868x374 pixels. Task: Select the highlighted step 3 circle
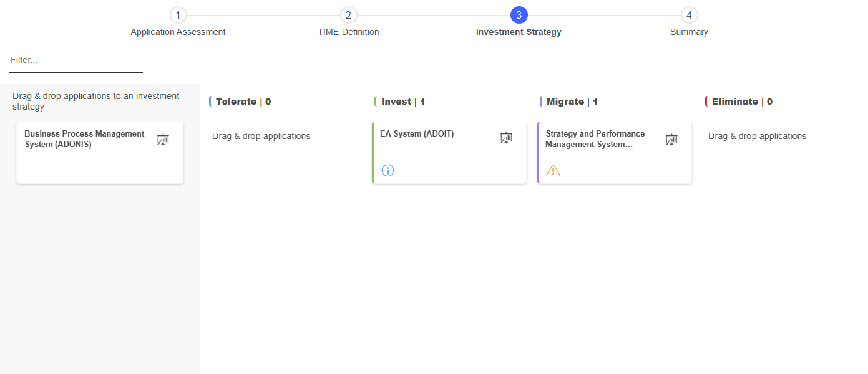[x=519, y=15]
